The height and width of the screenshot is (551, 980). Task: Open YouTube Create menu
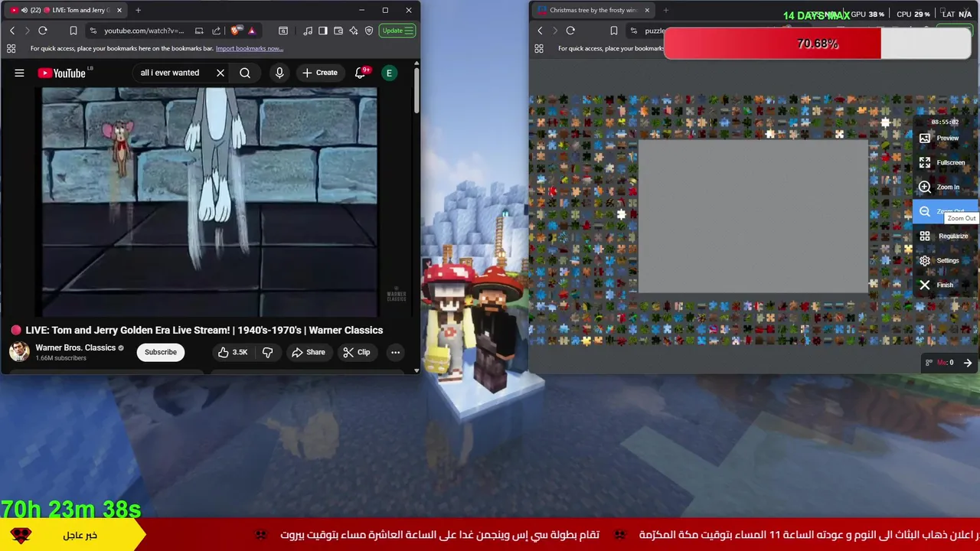tap(320, 73)
